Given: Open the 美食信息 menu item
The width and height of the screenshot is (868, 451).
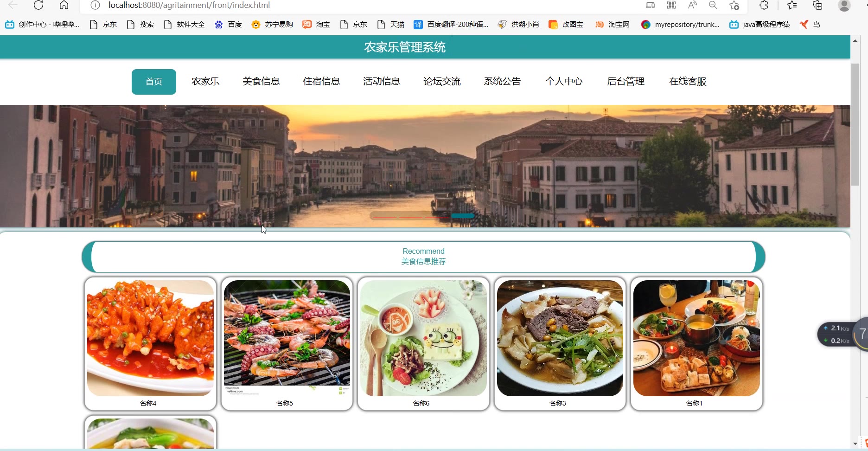Looking at the screenshot, I should 261,82.
